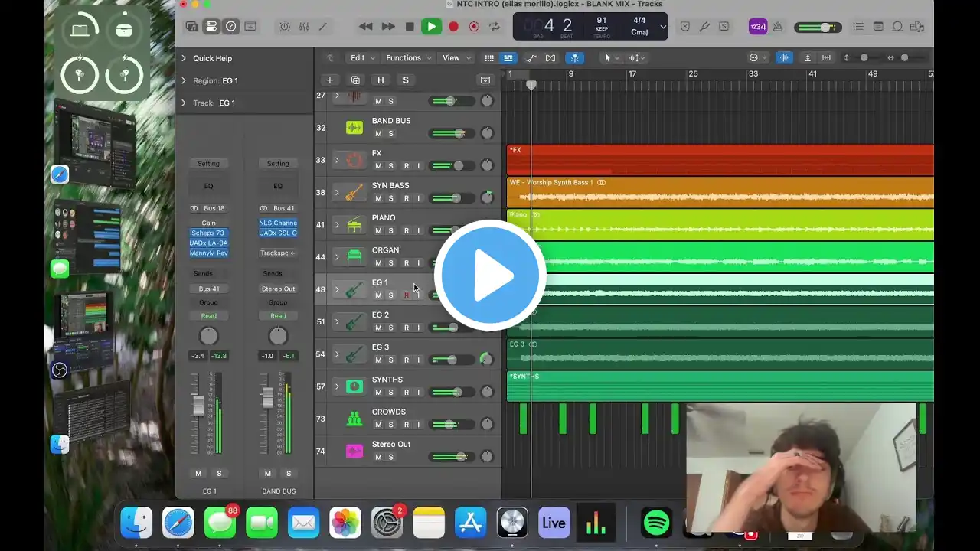Enable input monitoring on EG 2
This screenshot has height=551, width=980.
pos(417,328)
